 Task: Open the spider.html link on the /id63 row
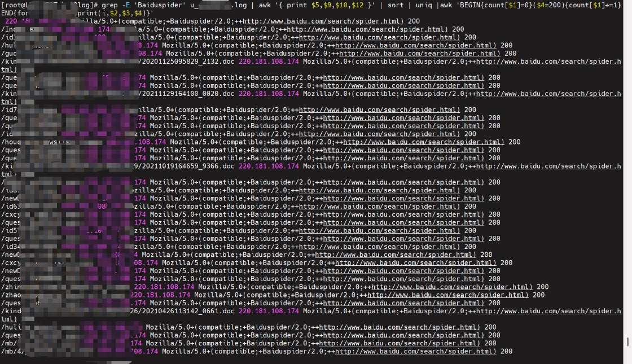(x=379, y=207)
